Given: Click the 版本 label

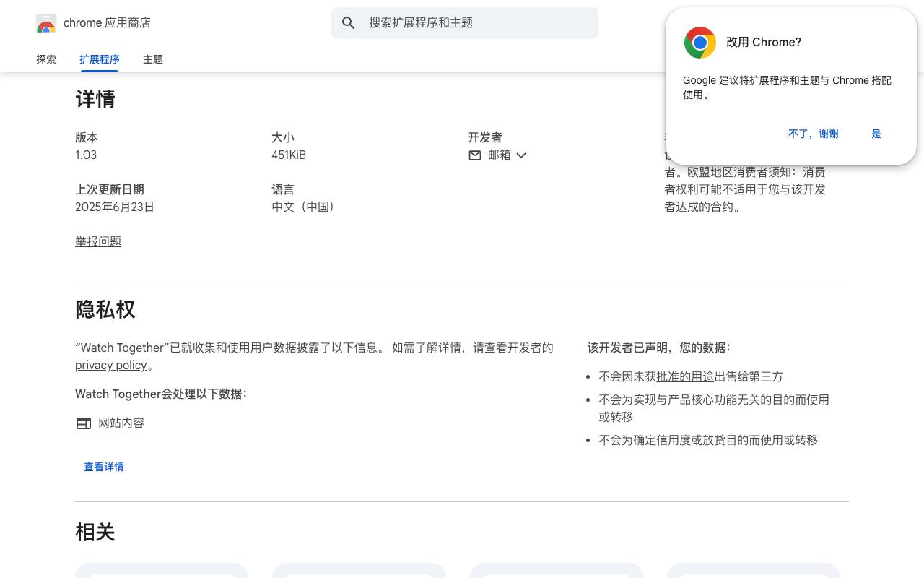Looking at the screenshot, I should coord(87,138).
